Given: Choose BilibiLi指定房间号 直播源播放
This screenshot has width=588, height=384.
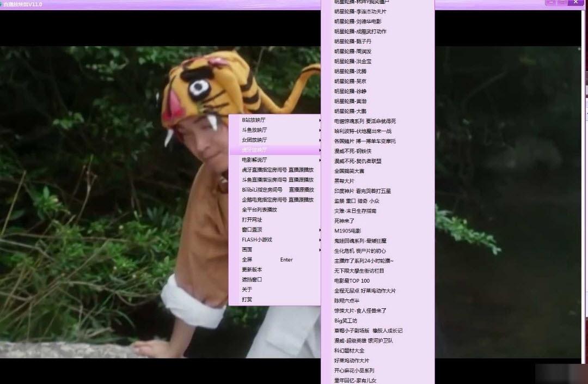Looking at the screenshot, I should 275,190.
